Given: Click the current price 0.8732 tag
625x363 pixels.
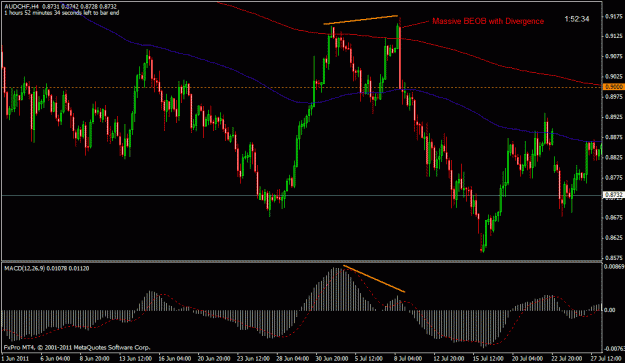Looking at the screenshot, I should tap(613, 195).
